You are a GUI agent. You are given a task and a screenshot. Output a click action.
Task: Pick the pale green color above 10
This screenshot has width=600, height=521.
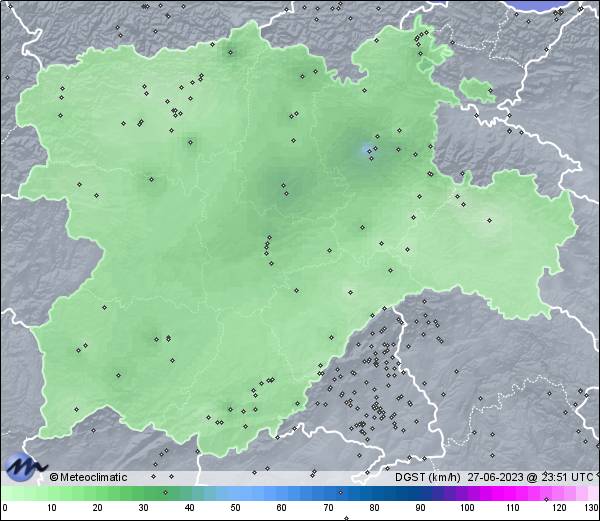pyautogui.click(x=52, y=493)
